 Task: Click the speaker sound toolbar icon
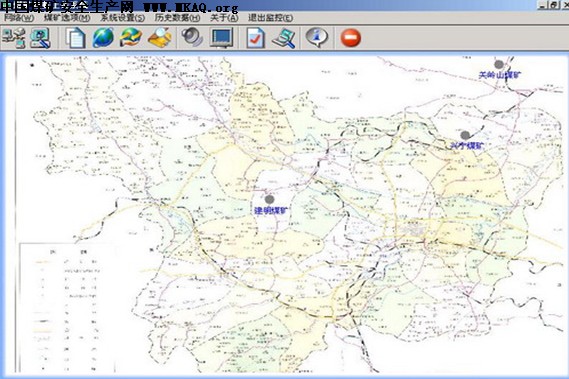coord(192,38)
